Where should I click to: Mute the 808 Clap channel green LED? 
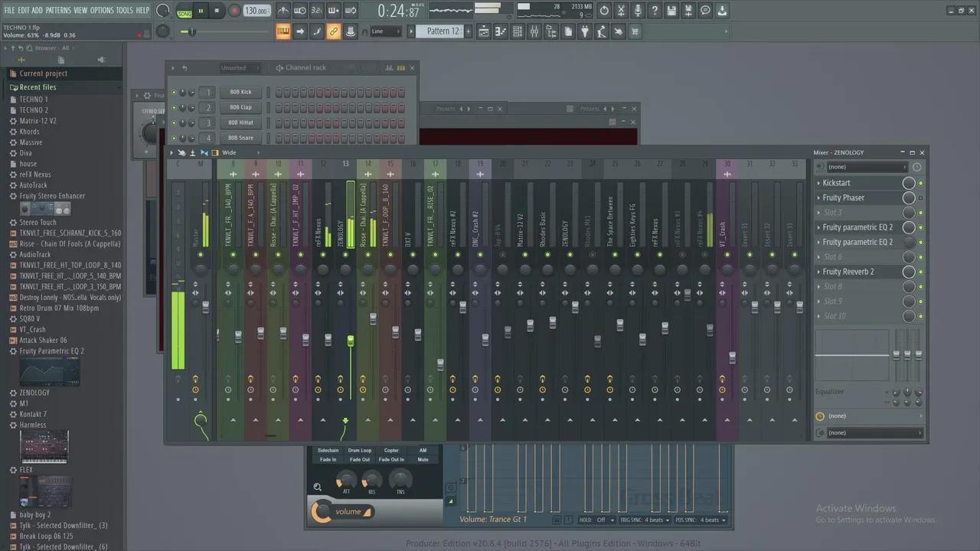pyautogui.click(x=174, y=107)
